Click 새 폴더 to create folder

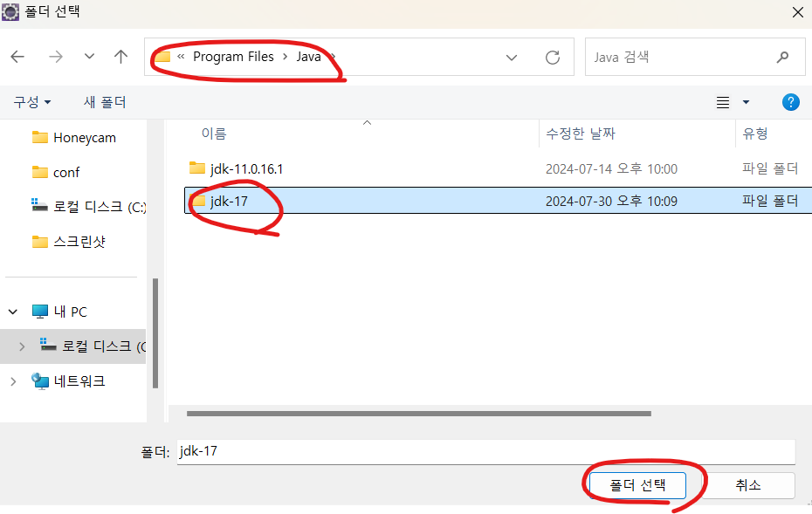click(105, 102)
